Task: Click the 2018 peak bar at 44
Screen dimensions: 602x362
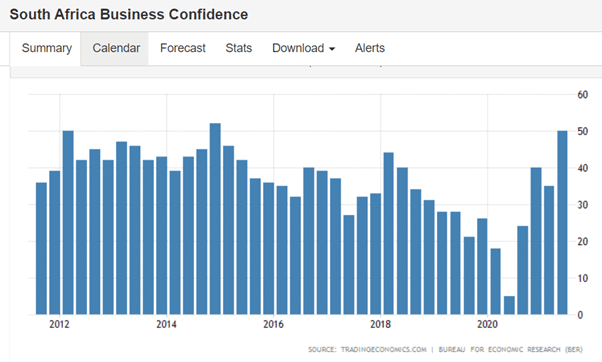Action: tap(389, 233)
